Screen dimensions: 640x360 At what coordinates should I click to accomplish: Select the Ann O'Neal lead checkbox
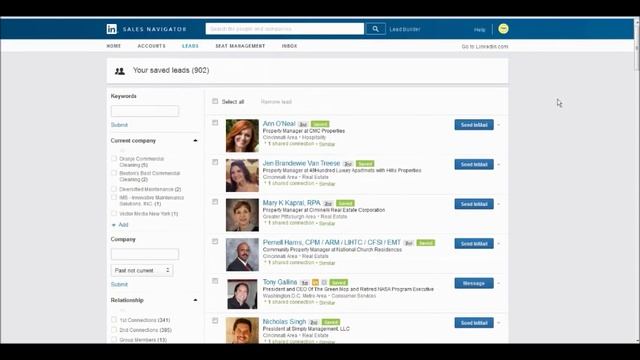click(x=215, y=123)
